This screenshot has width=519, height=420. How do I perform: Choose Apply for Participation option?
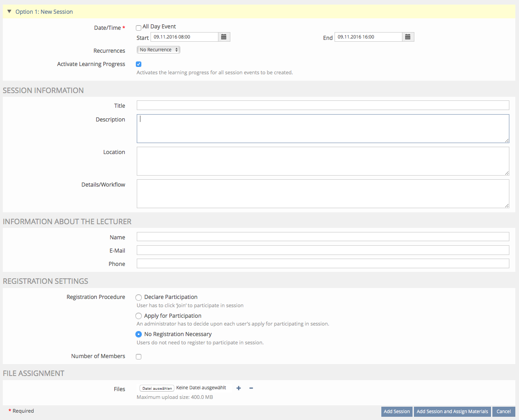(139, 316)
